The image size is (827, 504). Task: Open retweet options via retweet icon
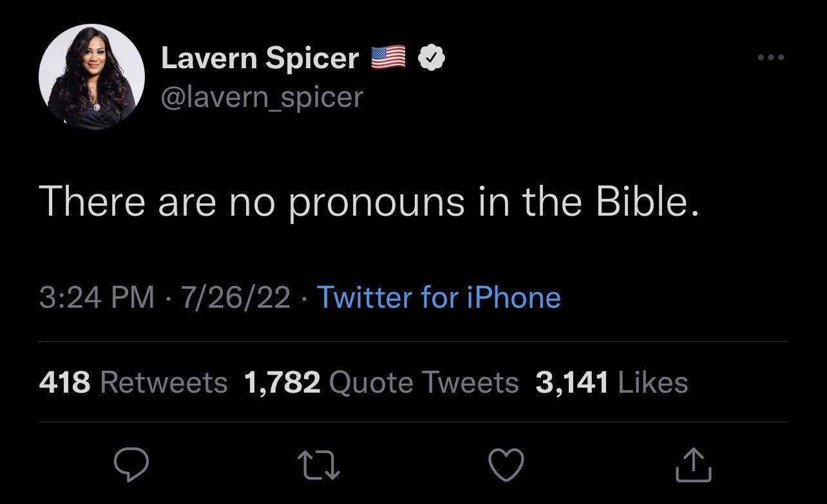(x=319, y=462)
